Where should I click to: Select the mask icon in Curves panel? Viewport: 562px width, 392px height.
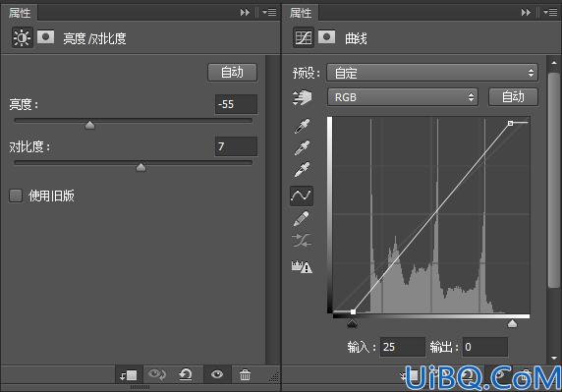pos(326,37)
